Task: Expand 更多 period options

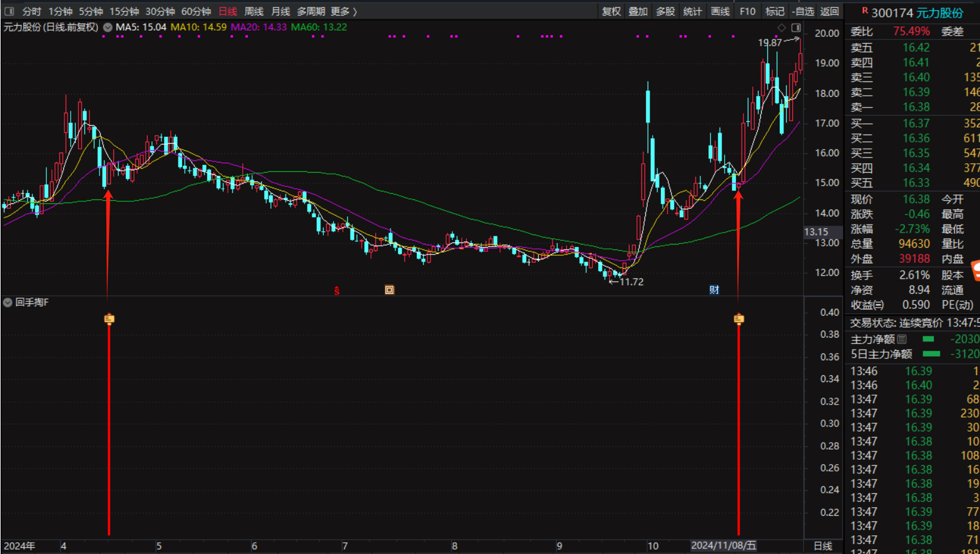Action: click(x=344, y=11)
